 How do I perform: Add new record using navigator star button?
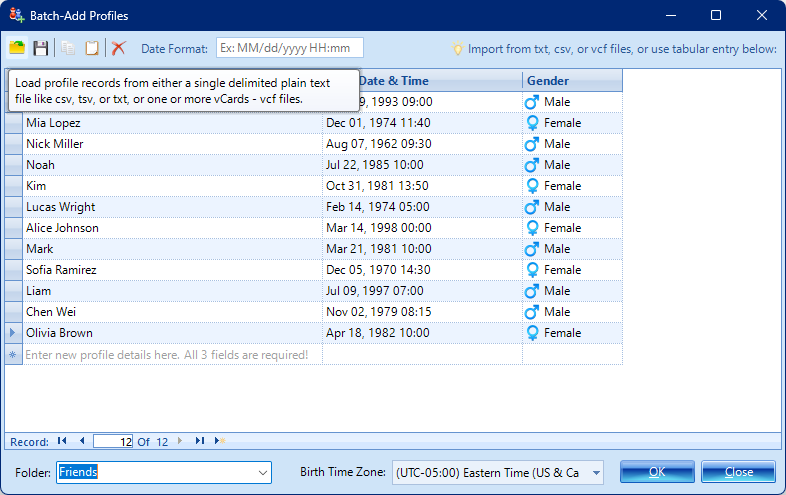[220, 440]
